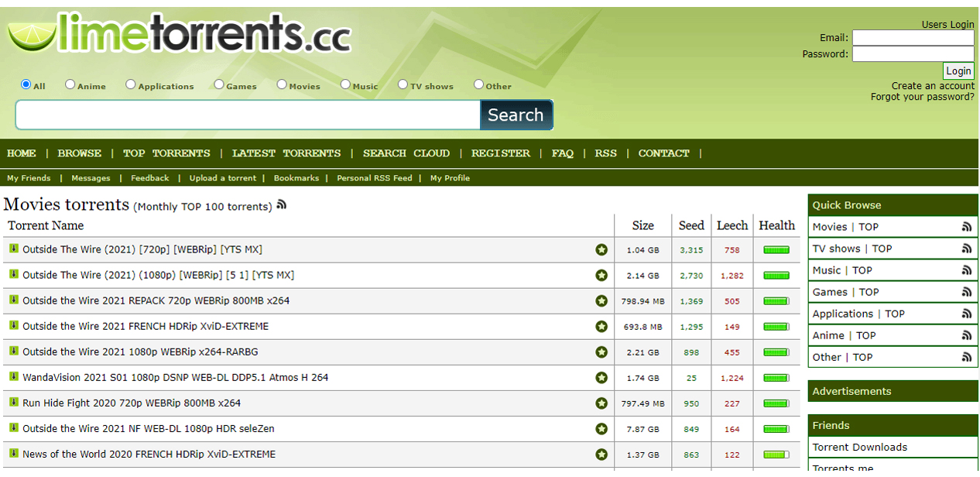Open Upload a torrent link
Viewport: 980px width, 477px height.
point(223,178)
